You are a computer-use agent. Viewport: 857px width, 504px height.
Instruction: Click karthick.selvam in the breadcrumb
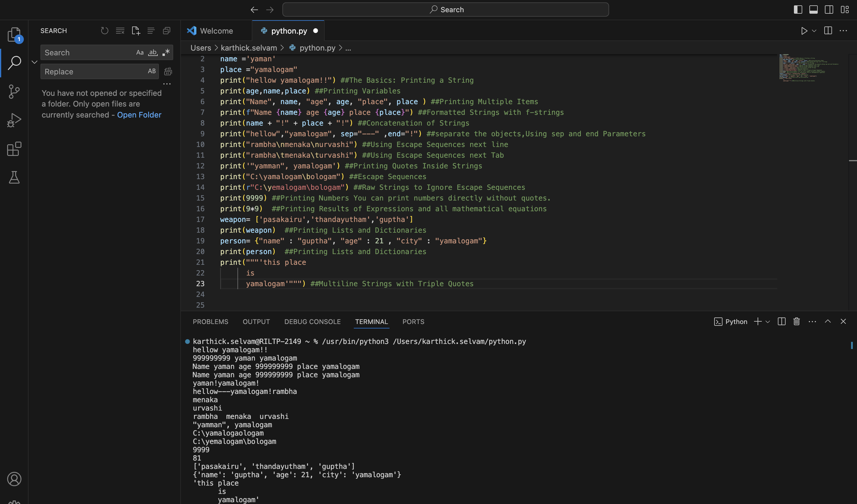[248, 48]
